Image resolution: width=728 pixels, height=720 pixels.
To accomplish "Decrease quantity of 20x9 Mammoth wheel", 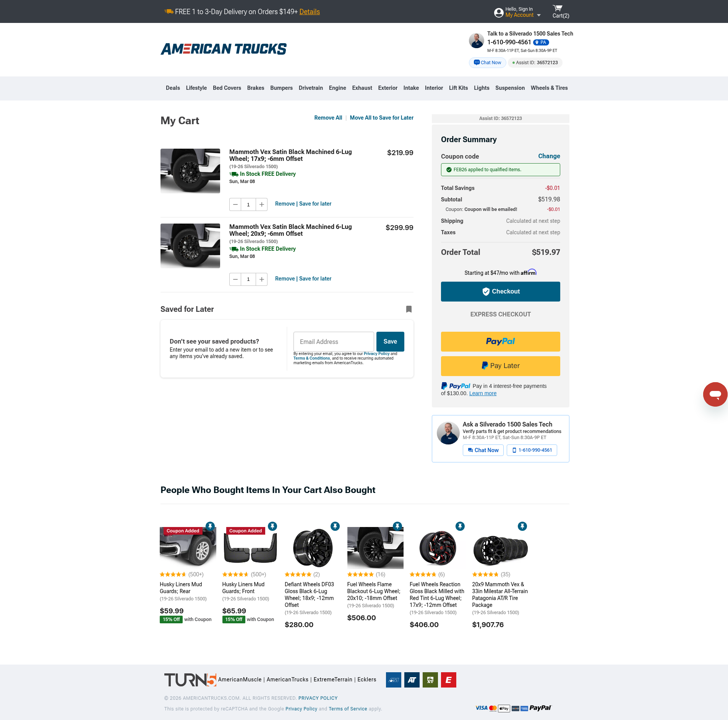I will pos(235,279).
